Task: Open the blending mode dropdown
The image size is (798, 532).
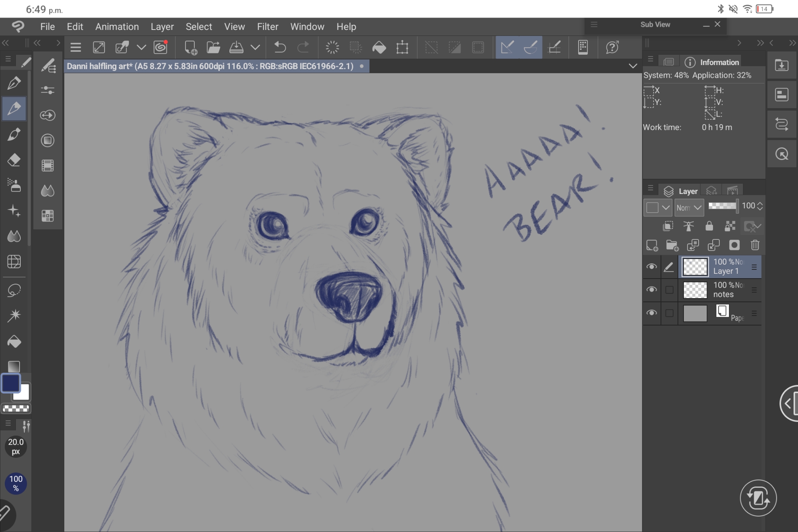Action: [x=689, y=208]
